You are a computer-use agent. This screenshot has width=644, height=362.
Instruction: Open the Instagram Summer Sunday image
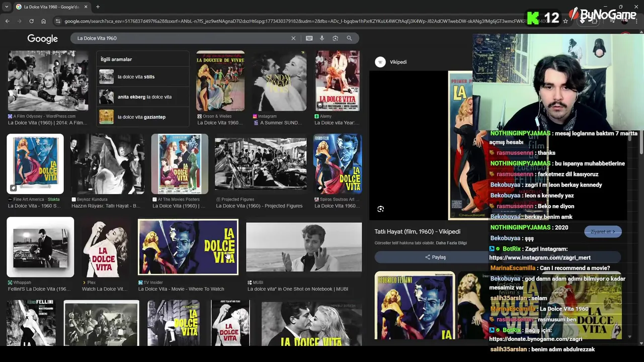[x=279, y=80]
